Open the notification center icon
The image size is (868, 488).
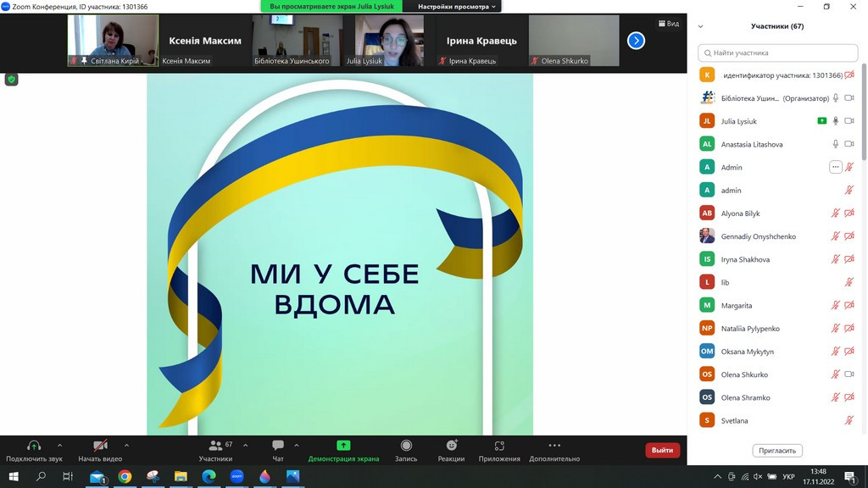849,476
